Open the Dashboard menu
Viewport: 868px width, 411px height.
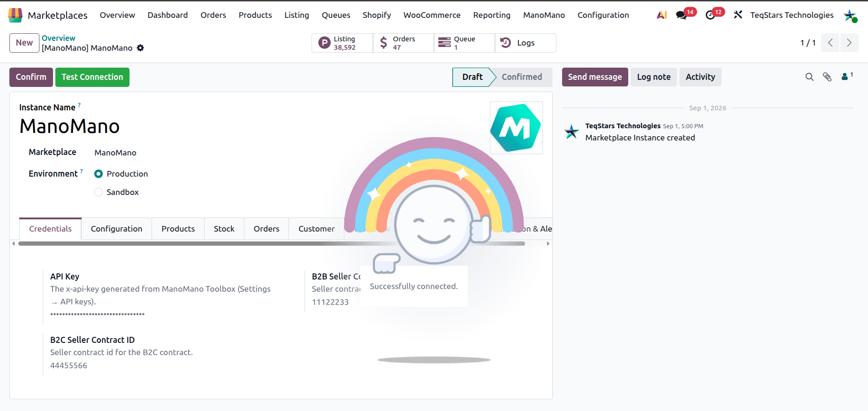[x=168, y=15]
